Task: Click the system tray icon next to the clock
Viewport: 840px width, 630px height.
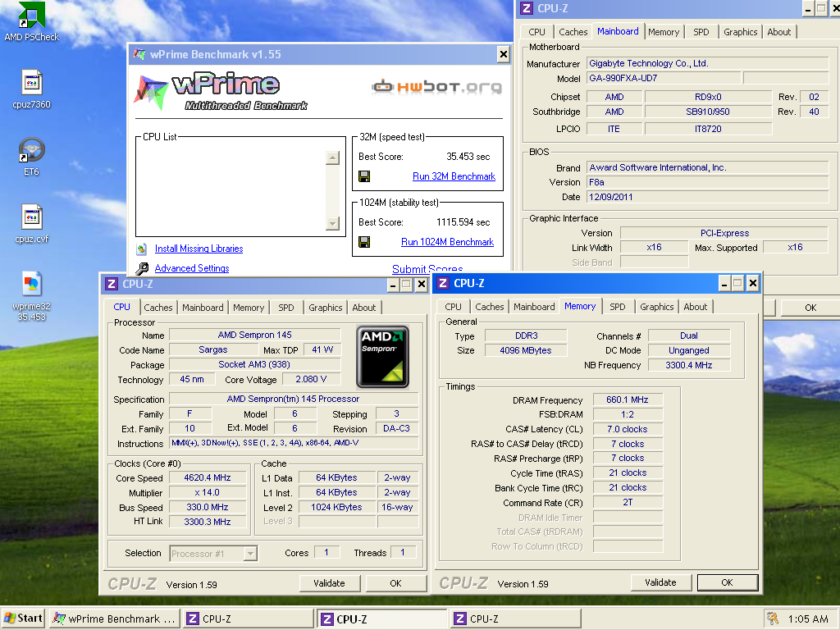Action: pos(773,619)
